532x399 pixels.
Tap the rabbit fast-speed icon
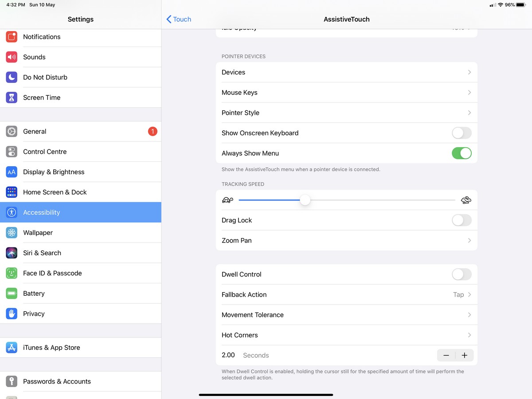tap(466, 200)
